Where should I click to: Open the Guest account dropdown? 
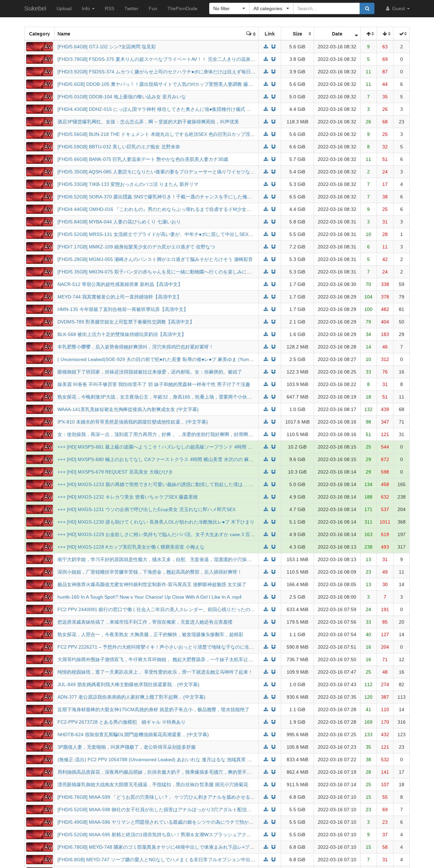tap(398, 8)
